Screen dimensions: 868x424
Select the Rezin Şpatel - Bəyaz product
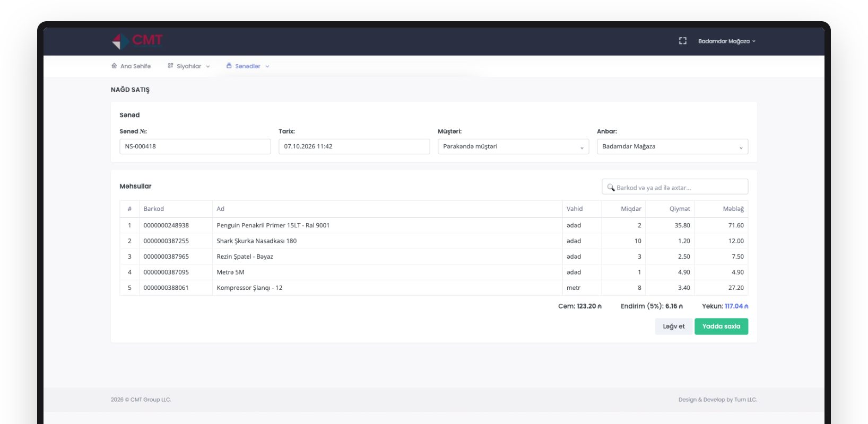coord(245,257)
